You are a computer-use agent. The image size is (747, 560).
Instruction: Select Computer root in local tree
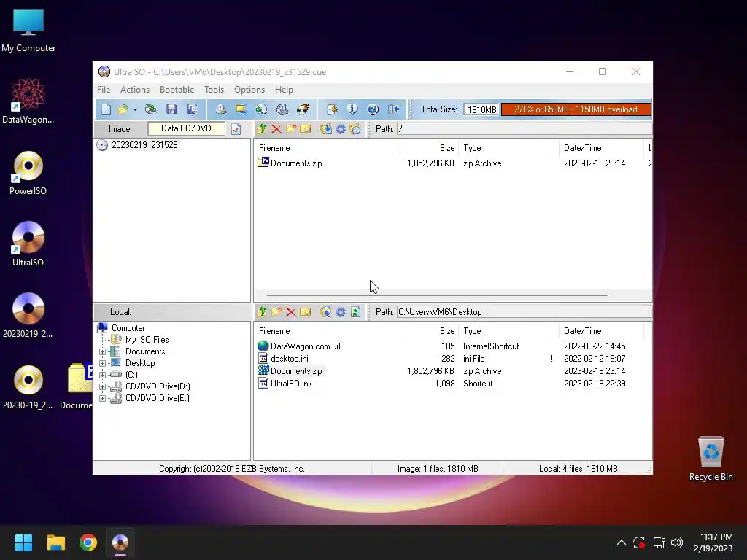coord(128,328)
